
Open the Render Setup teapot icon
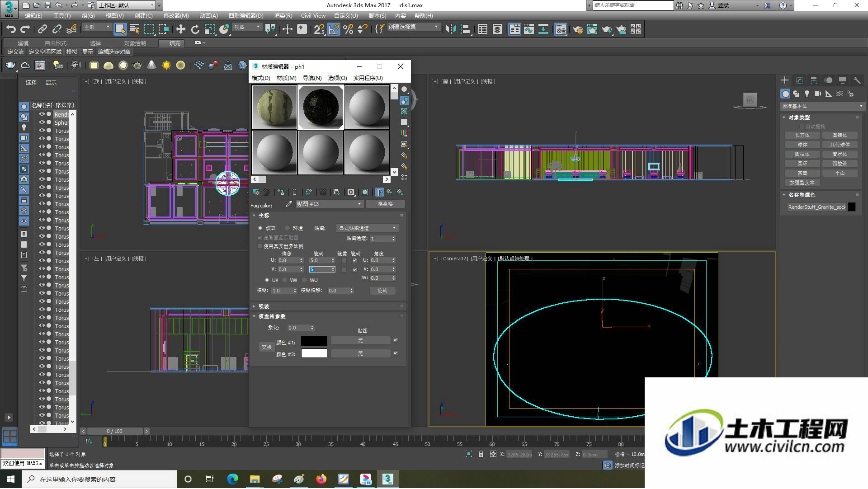pos(577,29)
